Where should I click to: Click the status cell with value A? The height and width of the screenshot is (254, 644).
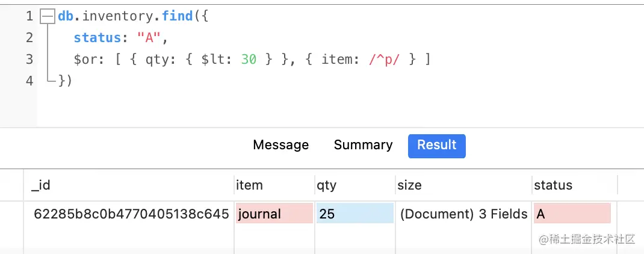coord(571,214)
